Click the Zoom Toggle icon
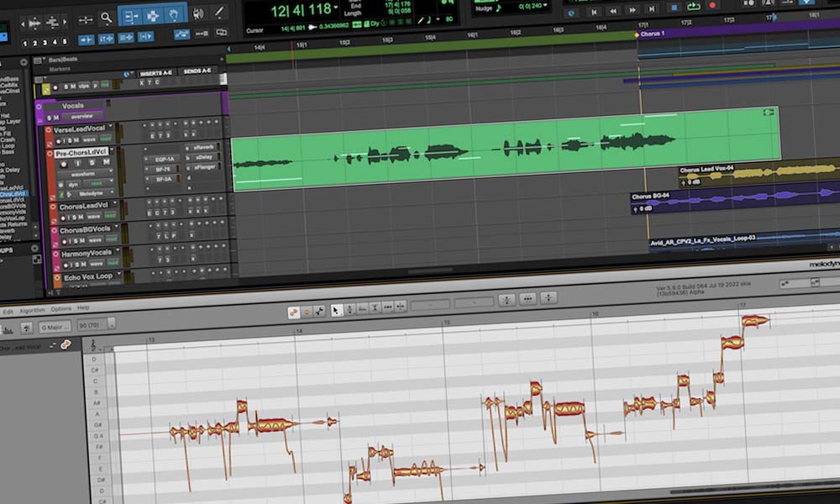Image resolution: width=840 pixels, height=504 pixels. (x=86, y=20)
